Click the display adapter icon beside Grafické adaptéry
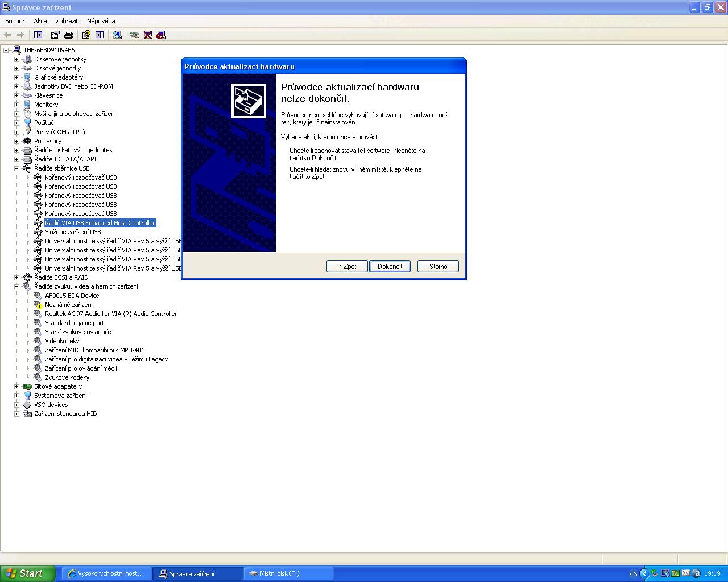 point(27,77)
